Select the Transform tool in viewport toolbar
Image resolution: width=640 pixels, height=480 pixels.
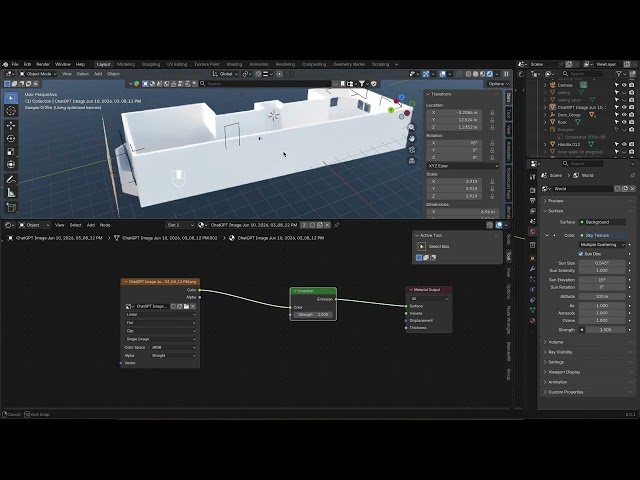[11, 164]
